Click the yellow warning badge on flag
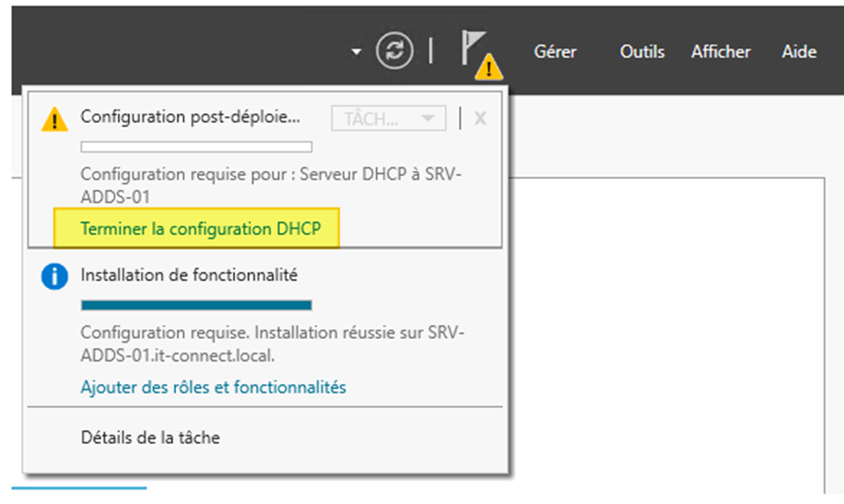The width and height of the screenshot is (844, 504). [488, 66]
